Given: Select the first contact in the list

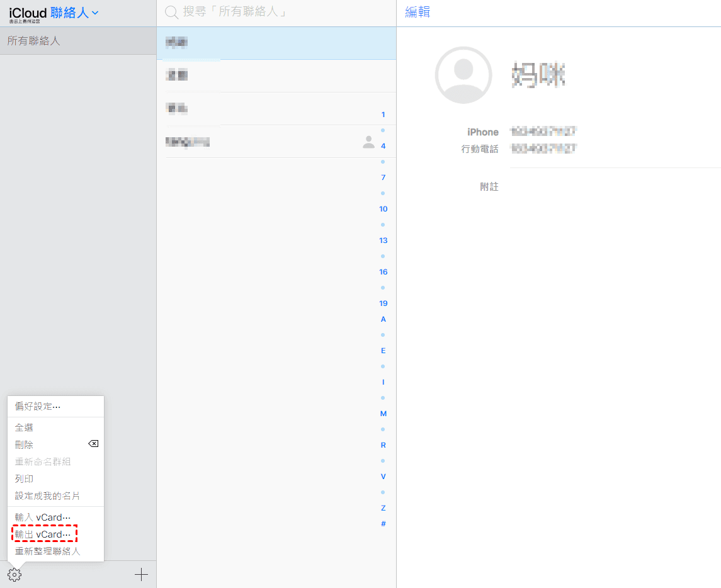Looking at the screenshot, I should 276,43.
